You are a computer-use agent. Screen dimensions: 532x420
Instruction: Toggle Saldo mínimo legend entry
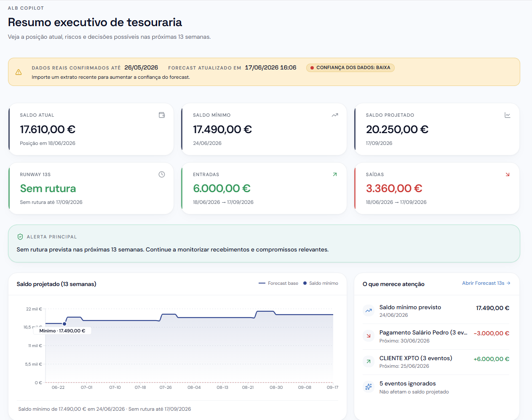coord(321,283)
